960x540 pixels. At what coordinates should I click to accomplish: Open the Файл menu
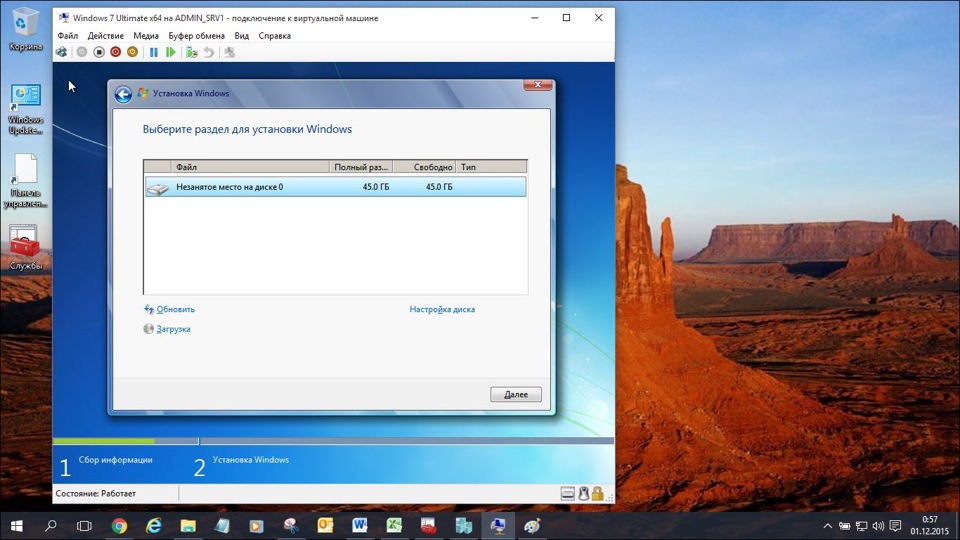pos(67,36)
